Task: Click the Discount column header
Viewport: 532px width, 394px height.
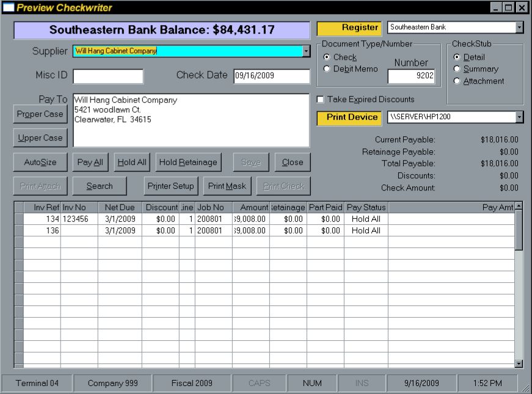Action: coord(161,207)
